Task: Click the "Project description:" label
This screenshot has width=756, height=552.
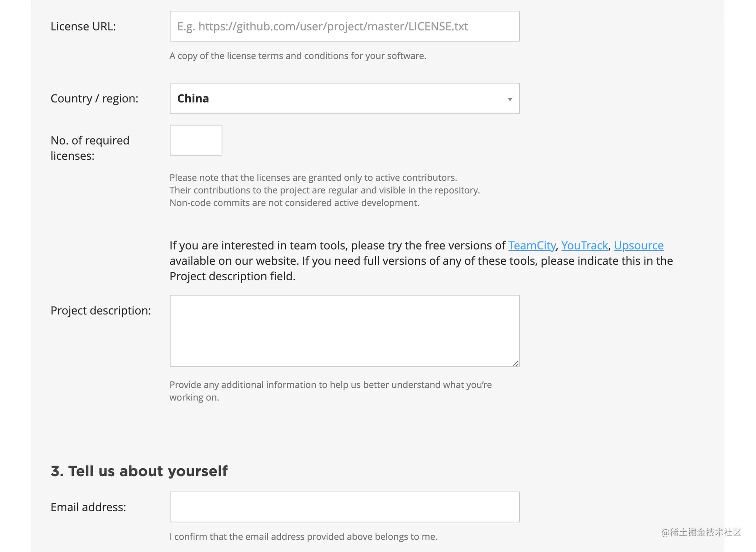Action: pyautogui.click(x=101, y=310)
